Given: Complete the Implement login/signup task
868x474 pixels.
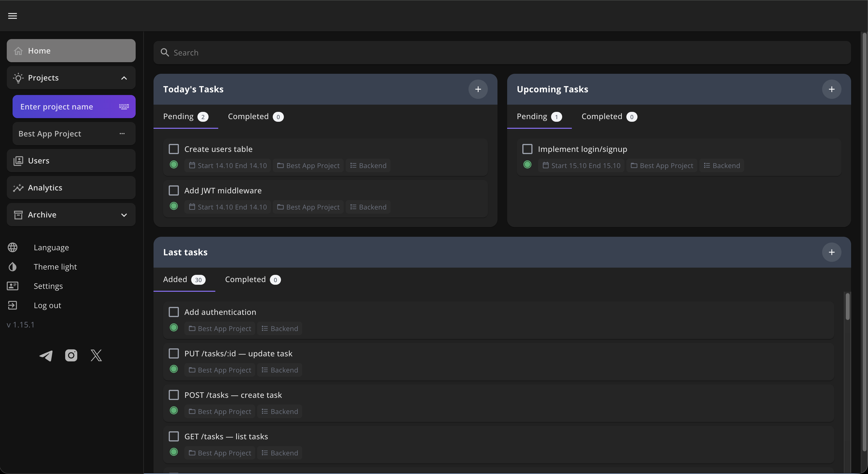Looking at the screenshot, I should tap(527, 149).
